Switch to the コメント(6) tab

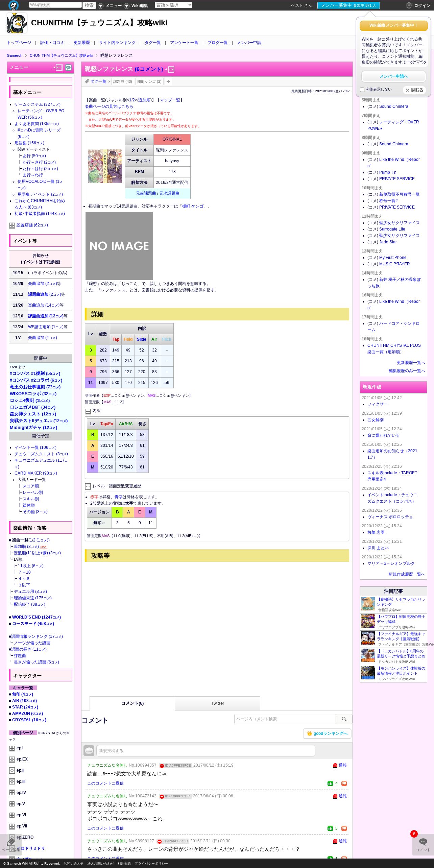click(132, 703)
